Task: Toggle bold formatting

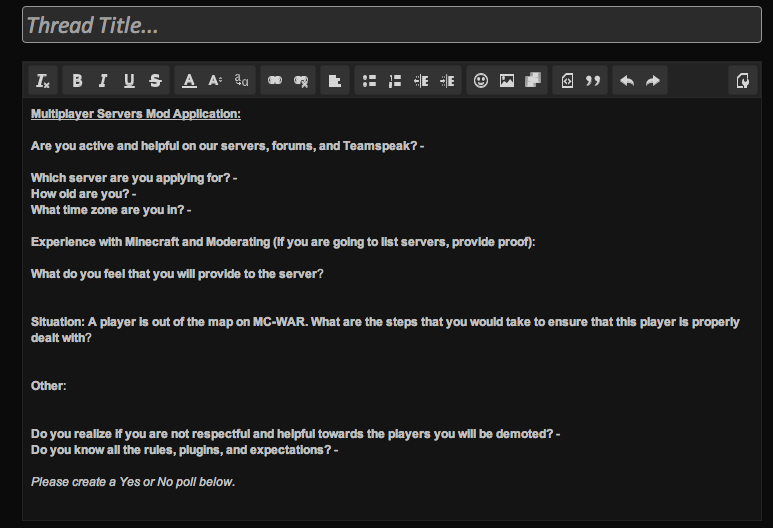Action: 77,81
